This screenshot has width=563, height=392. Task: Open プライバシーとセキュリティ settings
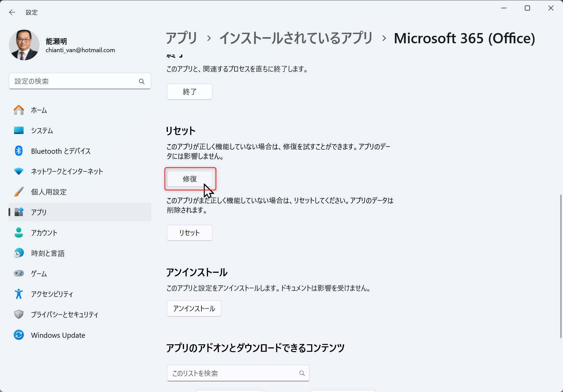80,315
